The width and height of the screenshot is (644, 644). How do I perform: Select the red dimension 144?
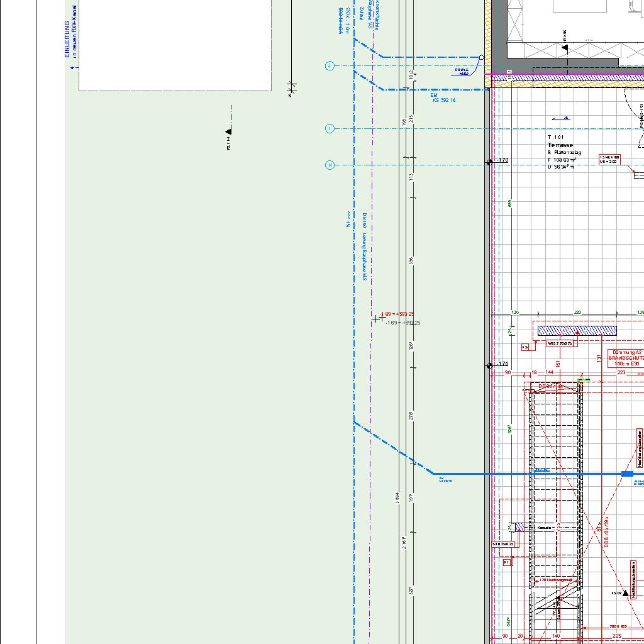coord(549,372)
